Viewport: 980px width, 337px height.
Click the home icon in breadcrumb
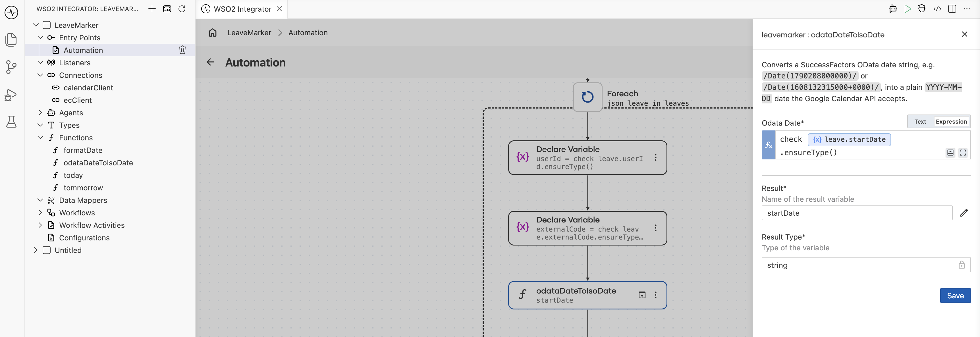pyautogui.click(x=213, y=33)
